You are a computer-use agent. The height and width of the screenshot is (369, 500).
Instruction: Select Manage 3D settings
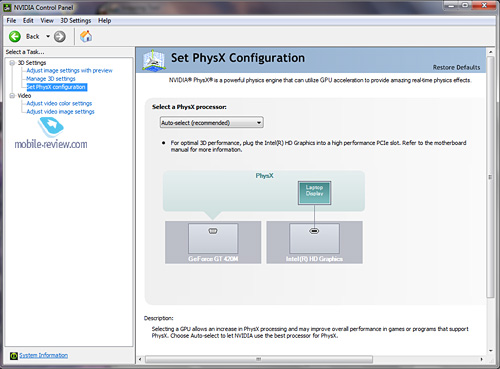click(x=51, y=79)
